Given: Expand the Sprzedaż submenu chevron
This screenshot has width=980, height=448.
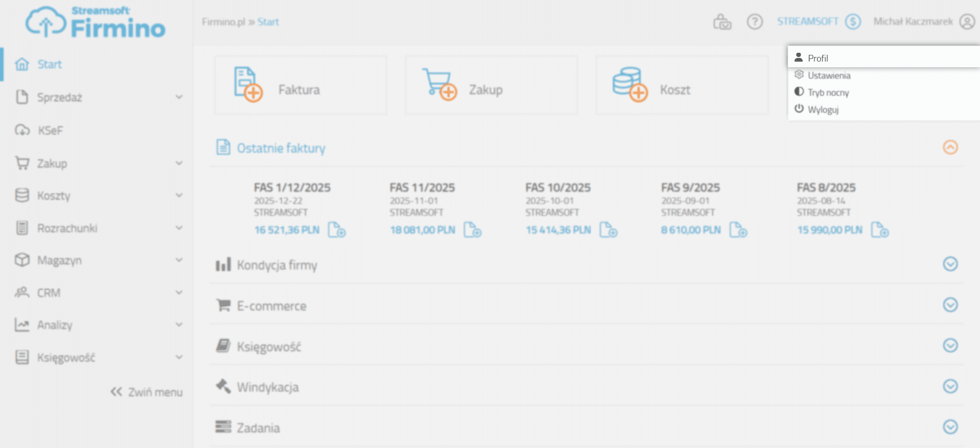Looking at the screenshot, I should (179, 97).
